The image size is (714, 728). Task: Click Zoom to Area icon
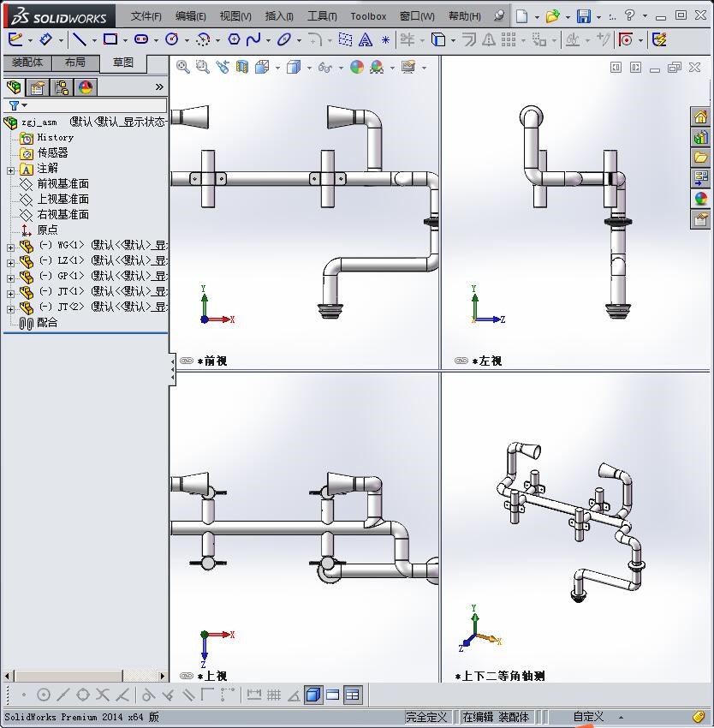pos(202,68)
